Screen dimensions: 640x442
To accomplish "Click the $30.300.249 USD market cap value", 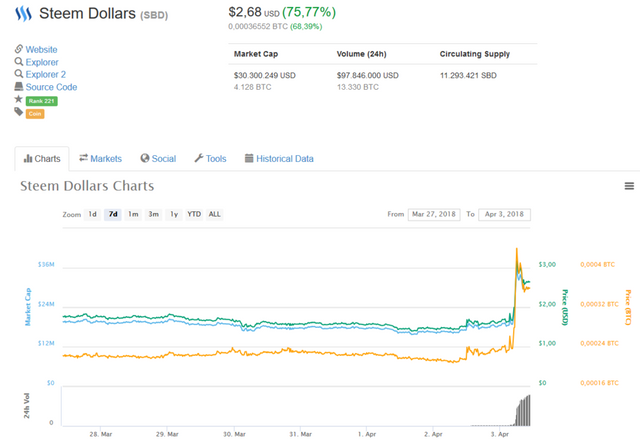I will coord(264,76).
